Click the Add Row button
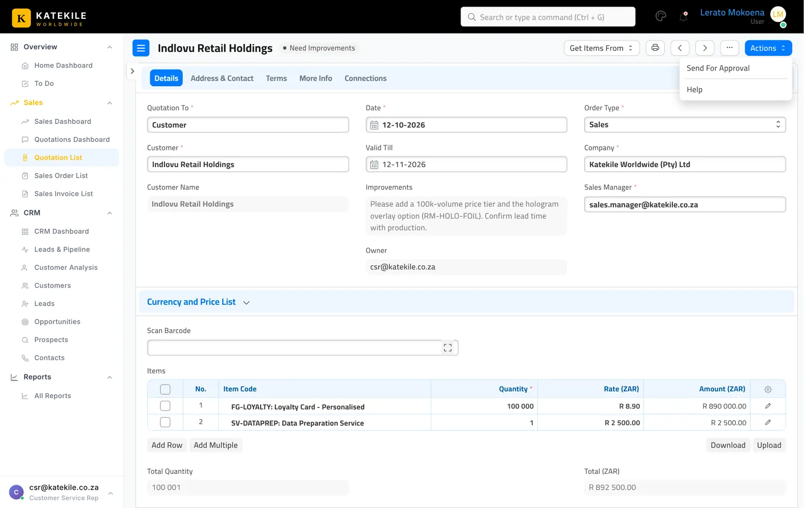The image size is (812, 508). point(167,445)
